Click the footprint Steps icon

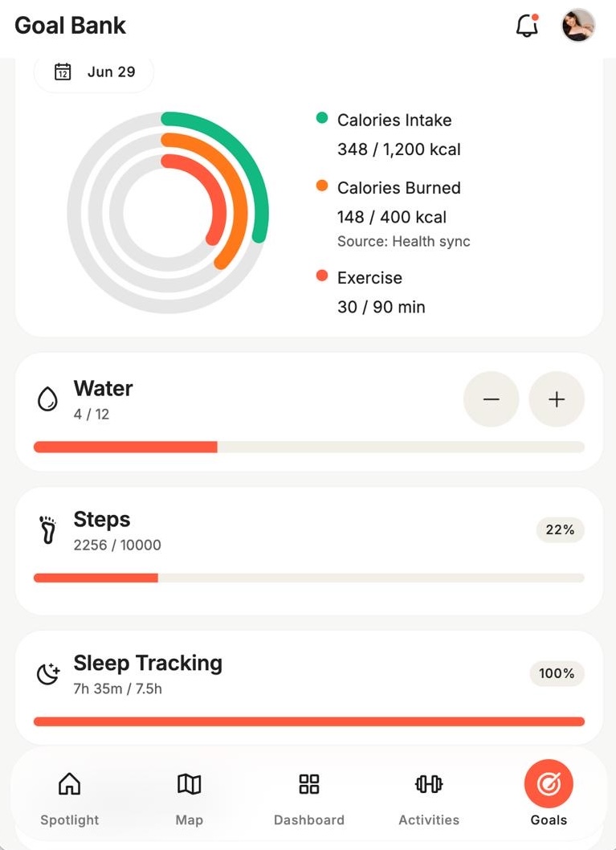47,529
